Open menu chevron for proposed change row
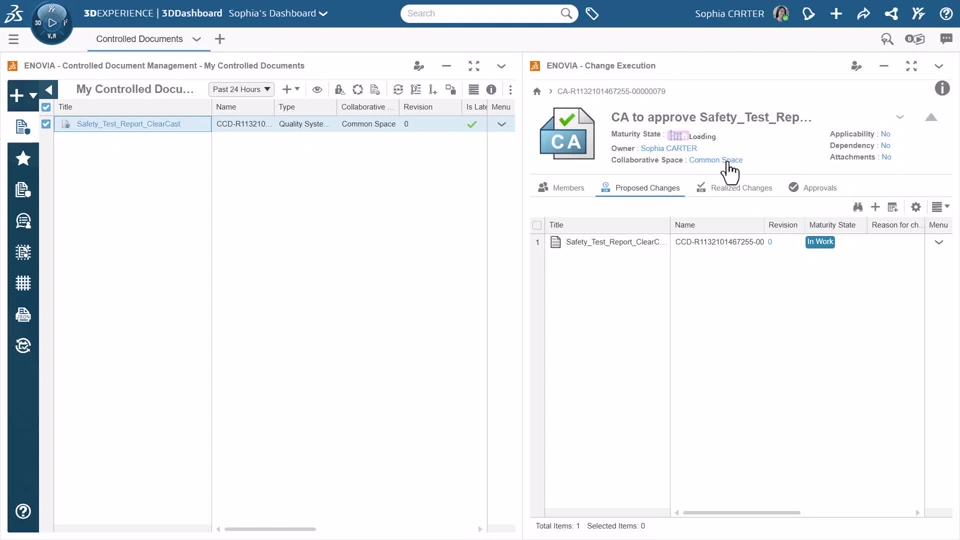 [939, 242]
